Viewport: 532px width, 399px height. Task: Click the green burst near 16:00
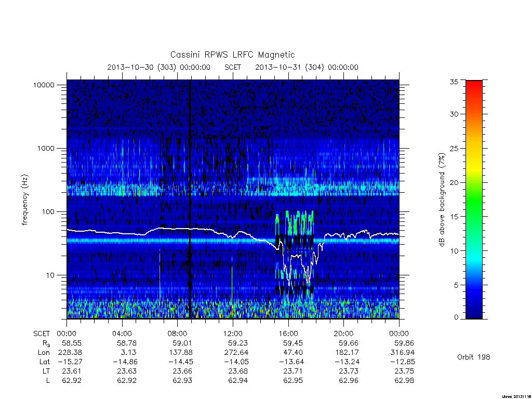tap(294, 223)
